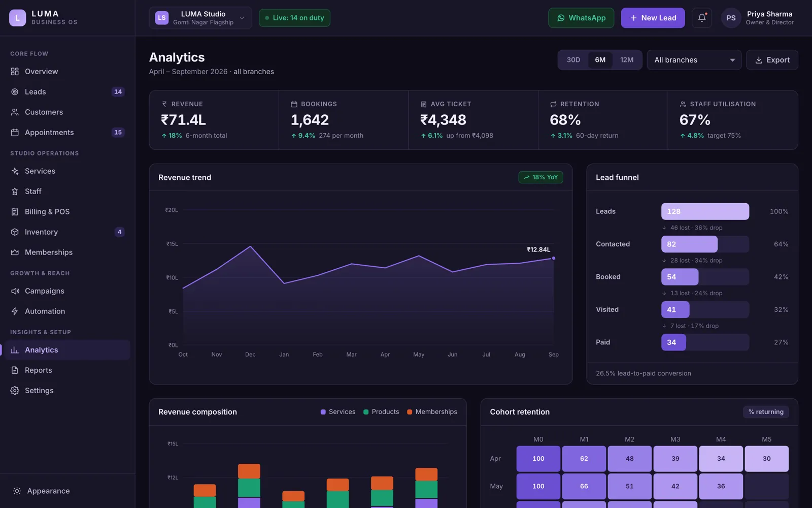Screen dimensions: 812x508
Task: Click the Leads target icon
Action: [15, 92]
